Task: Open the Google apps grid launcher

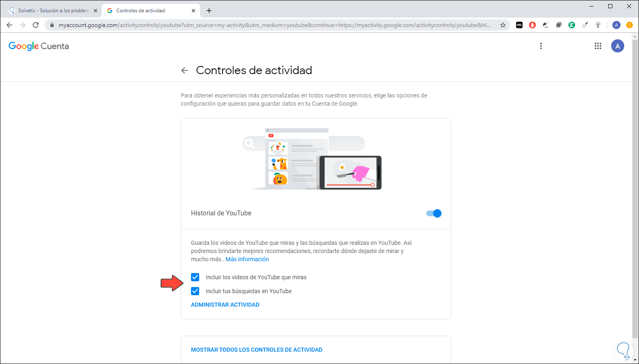Action: tap(598, 46)
